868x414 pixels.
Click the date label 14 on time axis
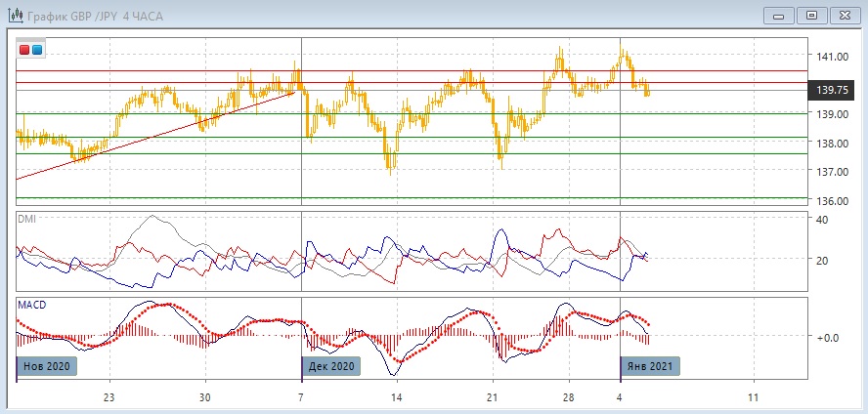[396, 398]
